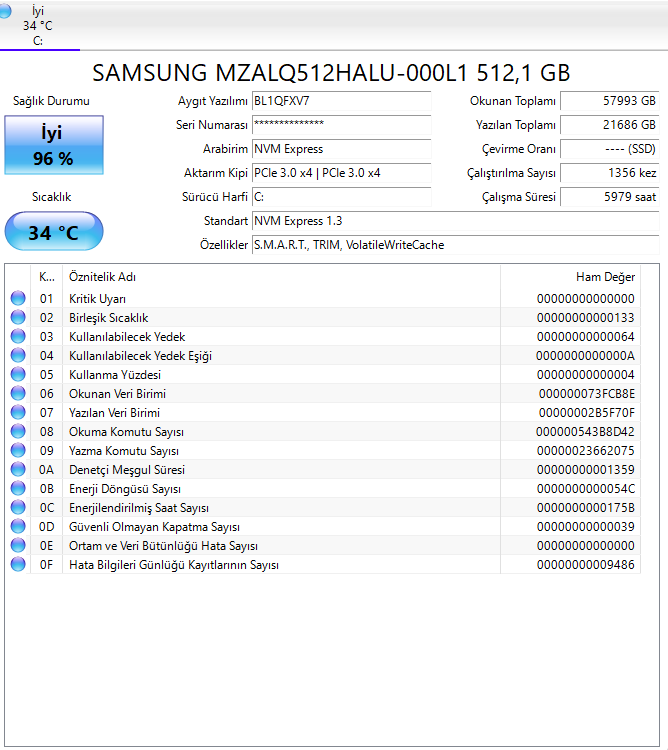Click the İyi 96 % health status button
668x750 pixels.
coord(54,145)
